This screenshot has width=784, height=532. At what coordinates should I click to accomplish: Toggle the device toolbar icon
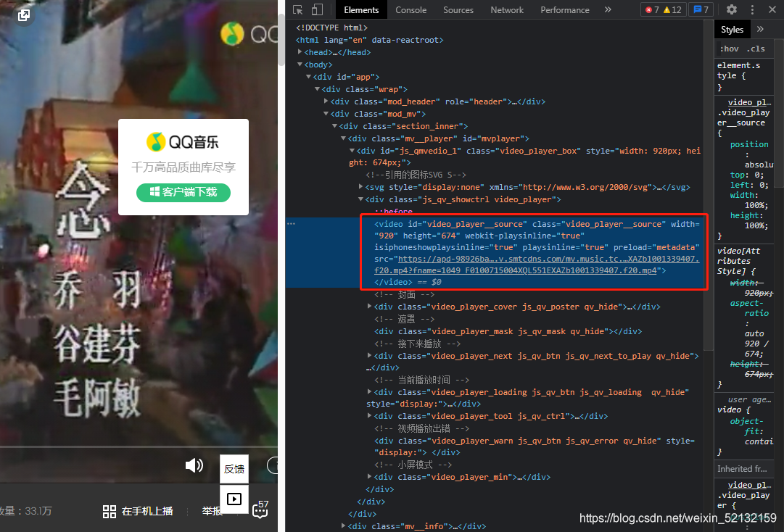(317, 9)
